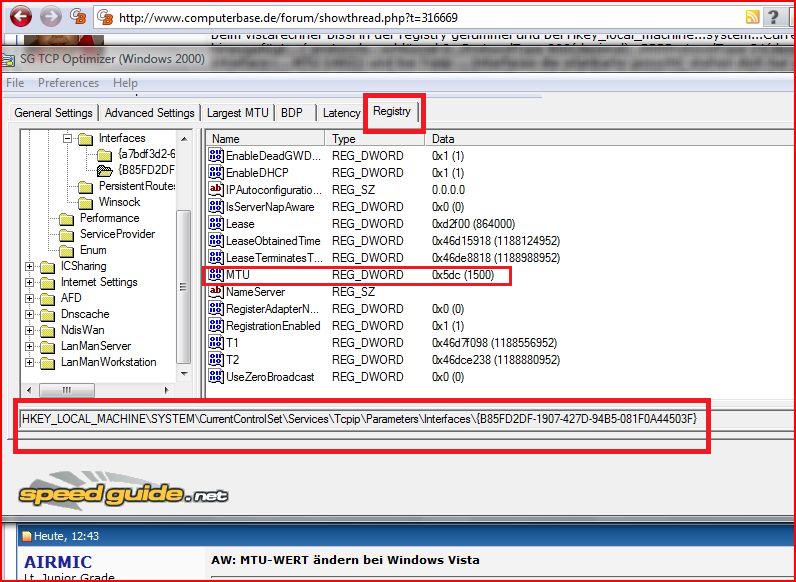Click the ServiceProvider folder icon
Image resolution: width=796 pixels, height=582 pixels.
point(66,235)
